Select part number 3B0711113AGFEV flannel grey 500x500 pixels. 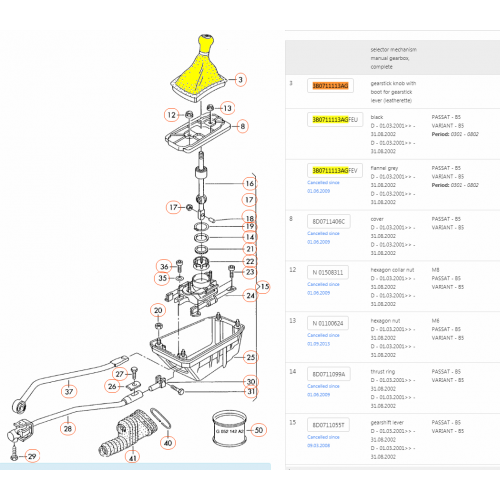coord(335,171)
